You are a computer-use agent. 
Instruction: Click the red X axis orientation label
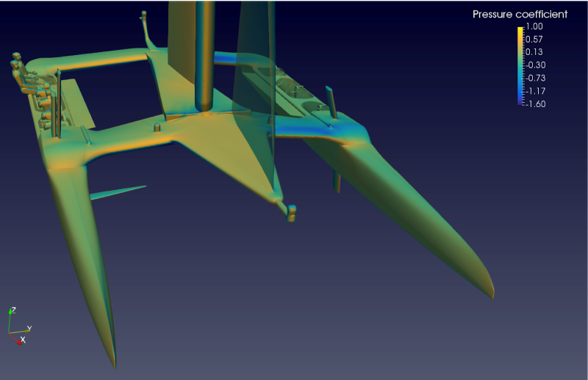(x=23, y=339)
